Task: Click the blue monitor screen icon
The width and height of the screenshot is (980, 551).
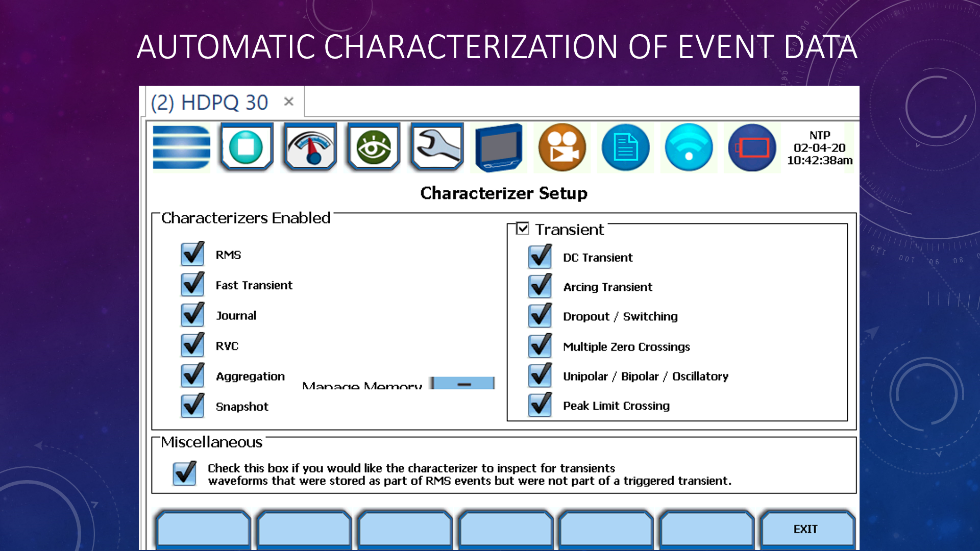Action: point(499,147)
